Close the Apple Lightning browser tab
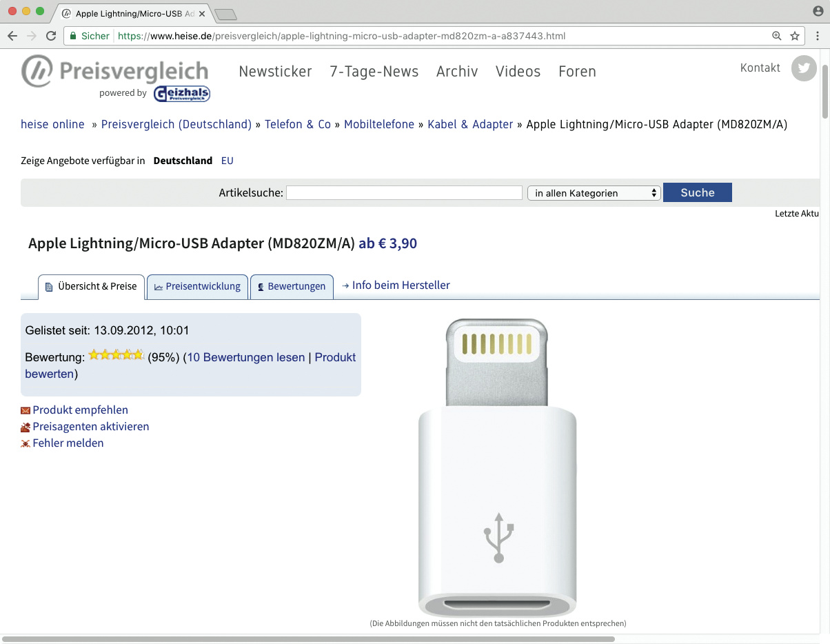Image resolution: width=830 pixels, height=644 pixels. [x=202, y=14]
